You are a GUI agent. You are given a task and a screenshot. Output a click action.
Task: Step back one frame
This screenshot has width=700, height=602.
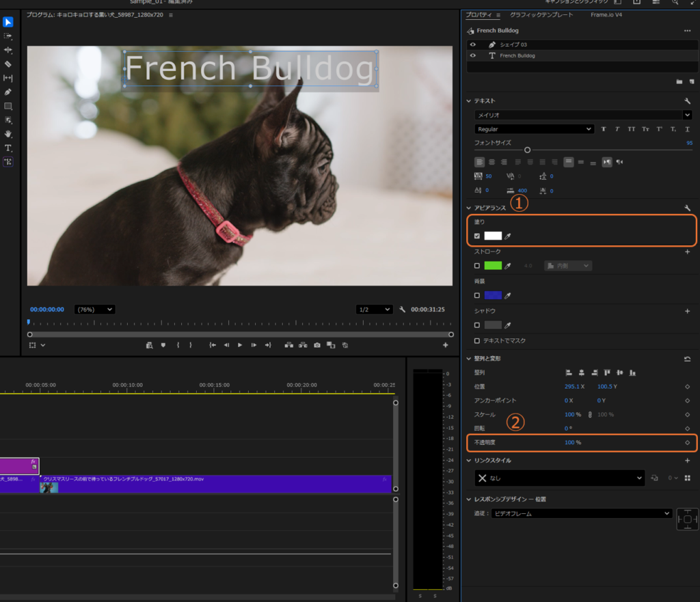[226, 345]
